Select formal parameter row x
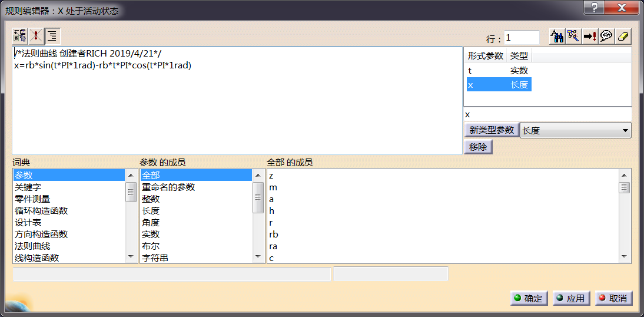Image resolution: width=644 pixels, height=317 pixels. (499, 85)
